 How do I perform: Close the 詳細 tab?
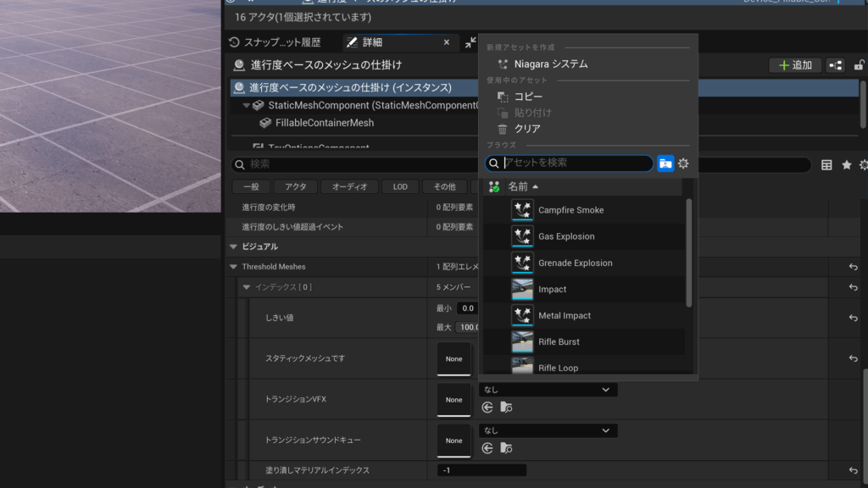447,42
